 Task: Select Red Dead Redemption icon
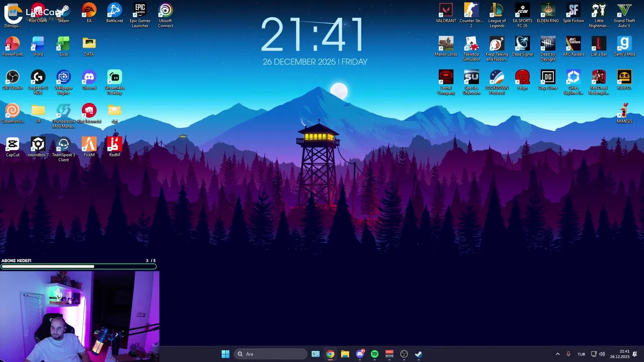pyautogui.click(x=599, y=83)
